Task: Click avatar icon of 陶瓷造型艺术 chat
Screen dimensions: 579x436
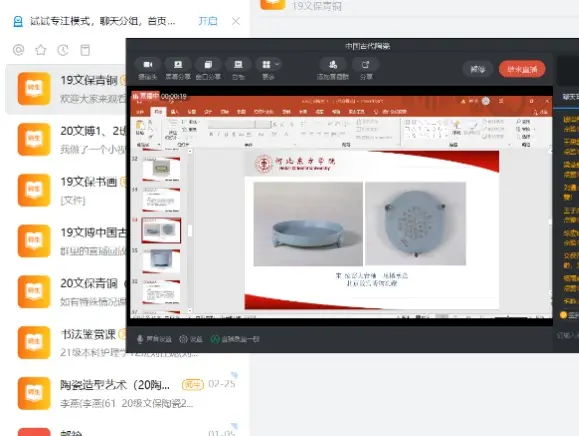Action: [34, 393]
